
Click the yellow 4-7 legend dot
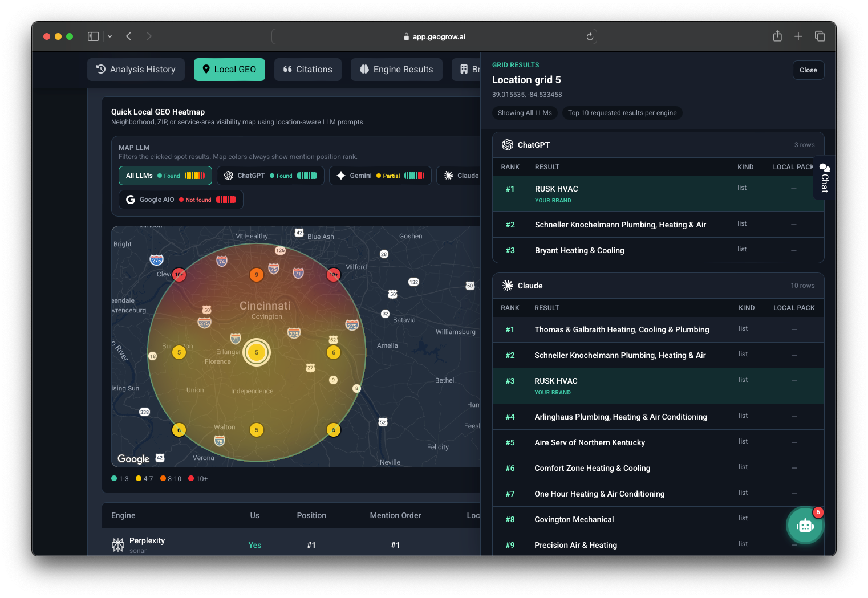[x=139, y=478]
